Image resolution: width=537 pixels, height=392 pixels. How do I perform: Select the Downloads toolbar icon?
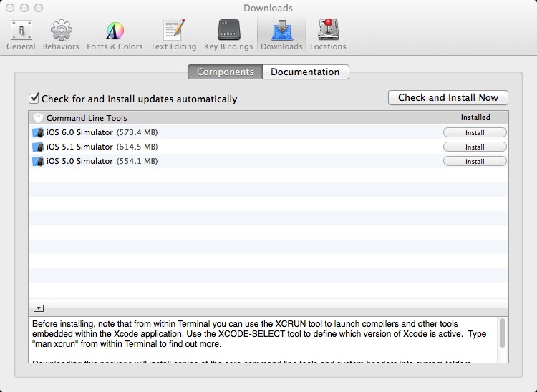click(x=281, y=35)
